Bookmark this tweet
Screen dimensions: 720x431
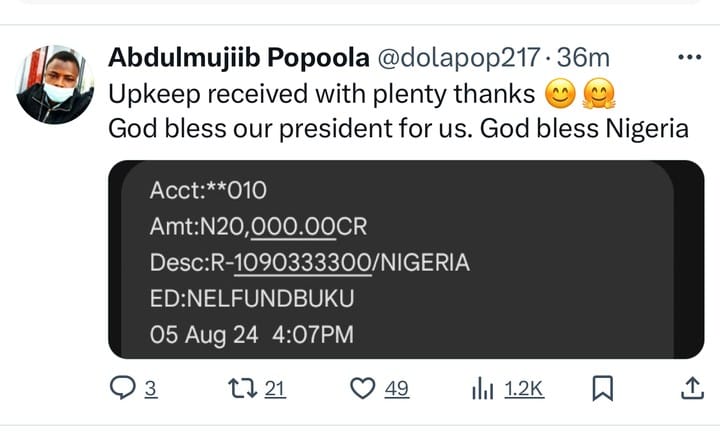coord(602,388)
